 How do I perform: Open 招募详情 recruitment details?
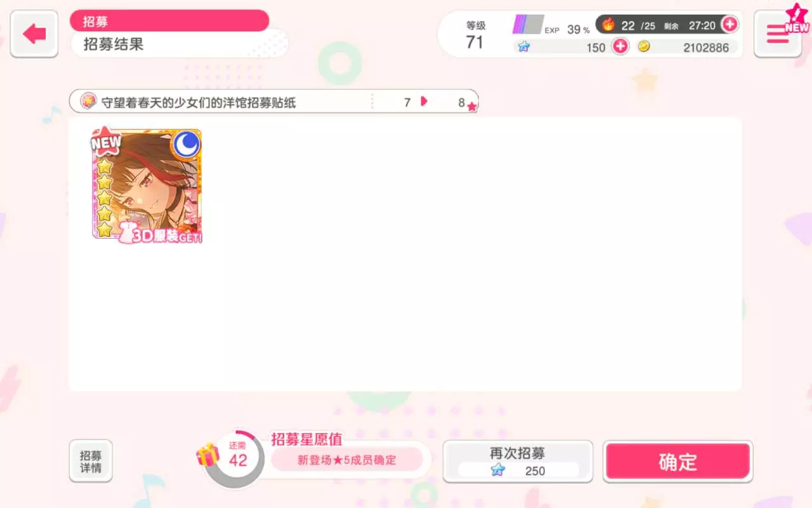pyautogui.click(x=91, y=461)
